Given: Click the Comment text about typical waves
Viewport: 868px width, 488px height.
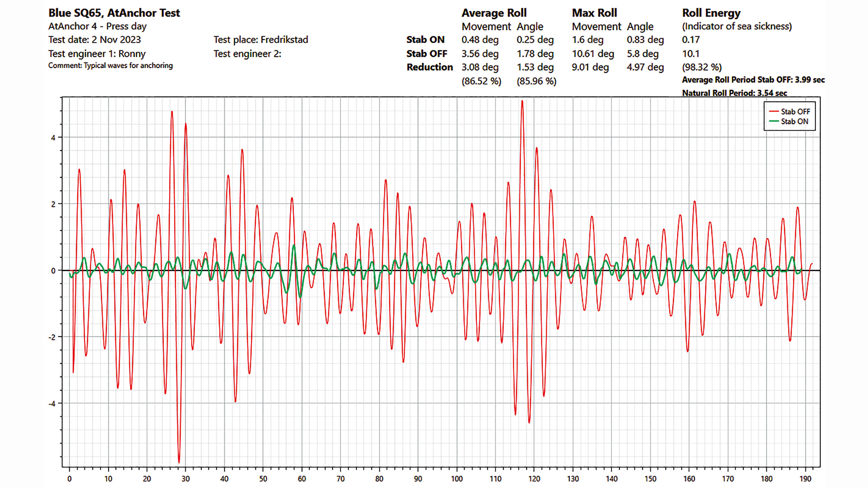Looking at the screenshot, I should [x=110, y=66].
